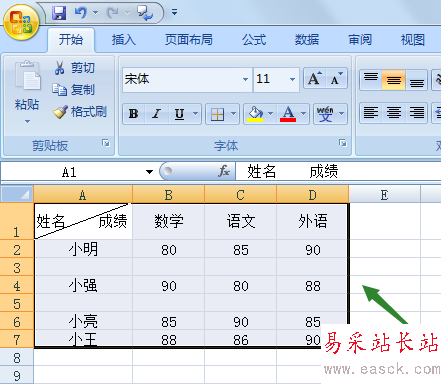Increase font size with the larger A
441x384 pixels.
[314, 79]
